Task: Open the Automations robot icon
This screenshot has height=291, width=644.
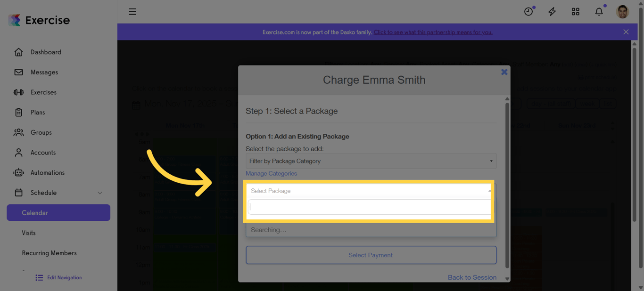Action: click(x=19, y=172)
